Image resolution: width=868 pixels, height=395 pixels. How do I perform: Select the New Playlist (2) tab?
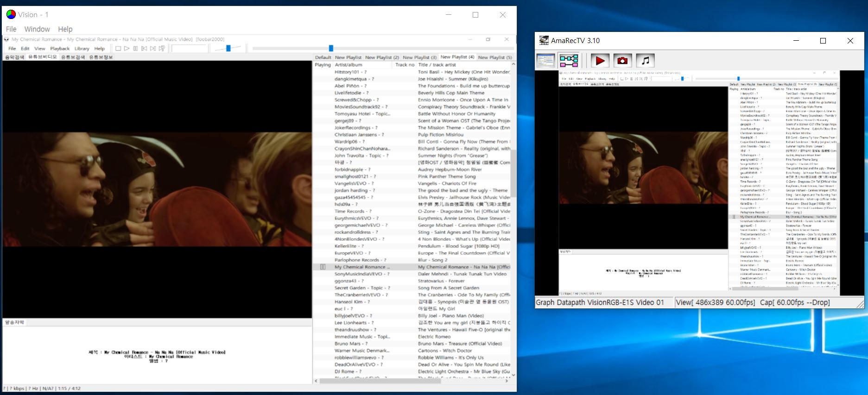tap(382, 58)
